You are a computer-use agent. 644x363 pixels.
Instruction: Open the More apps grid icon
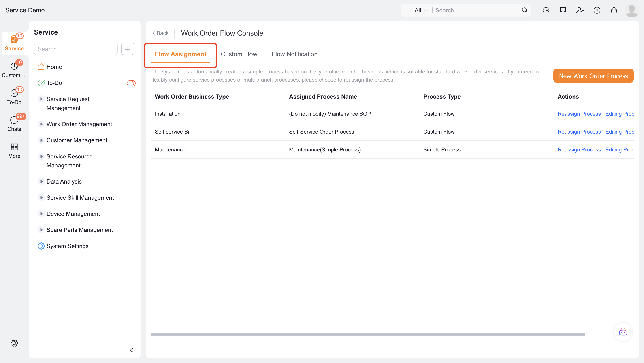(x=14, y=150)
